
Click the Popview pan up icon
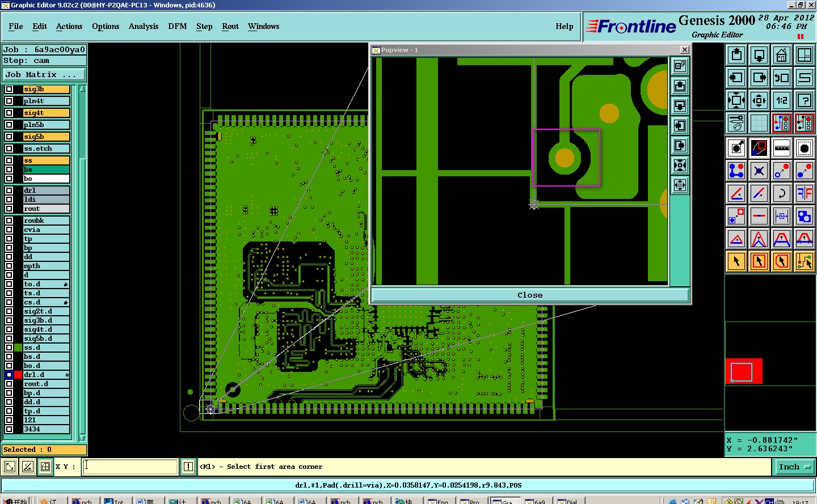point(680,86)
